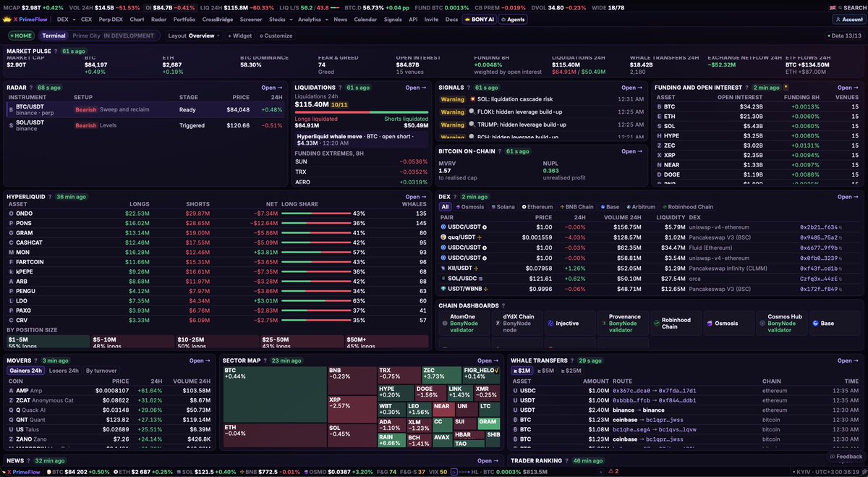Viewport: 868px width, 477px height.
Task: Open the Screener menu item
Action: pos(251,20)
